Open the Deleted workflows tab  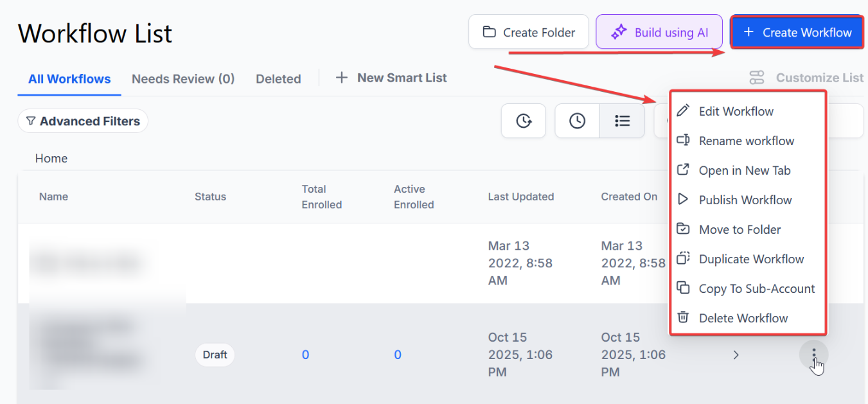point(278,79)
